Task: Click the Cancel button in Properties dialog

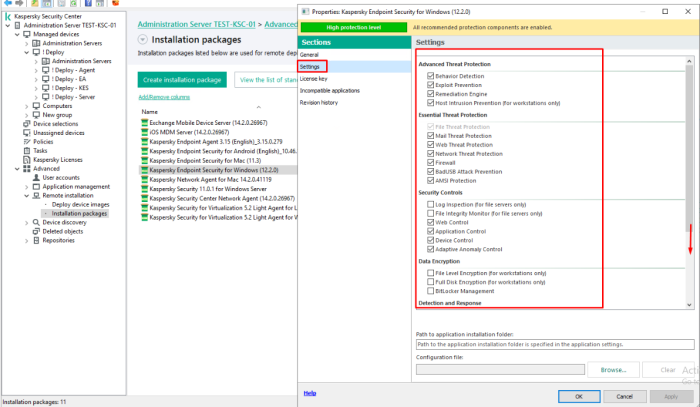Action: [625, 396]
